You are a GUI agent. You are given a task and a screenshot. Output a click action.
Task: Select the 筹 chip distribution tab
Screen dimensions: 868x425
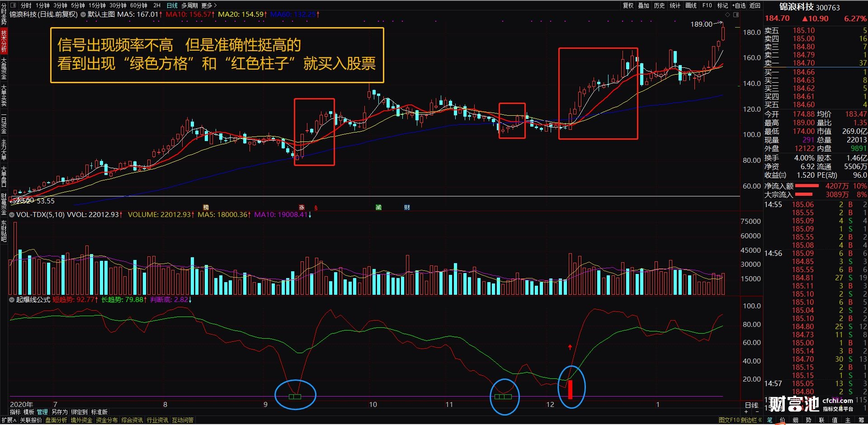pyautogui.click(x=861, y=420)
